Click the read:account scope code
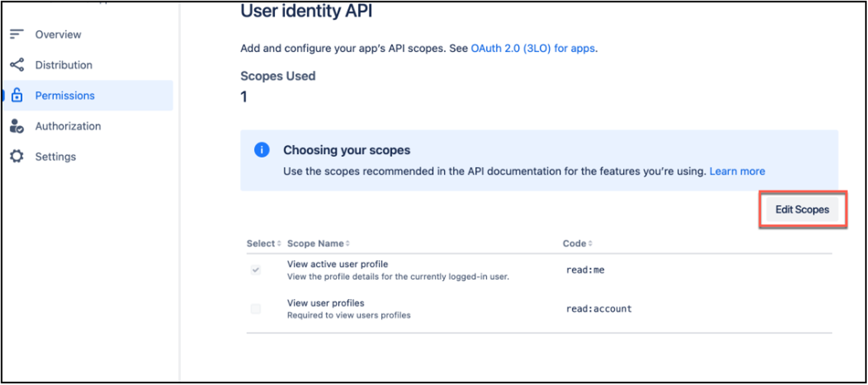 (599, 309)
